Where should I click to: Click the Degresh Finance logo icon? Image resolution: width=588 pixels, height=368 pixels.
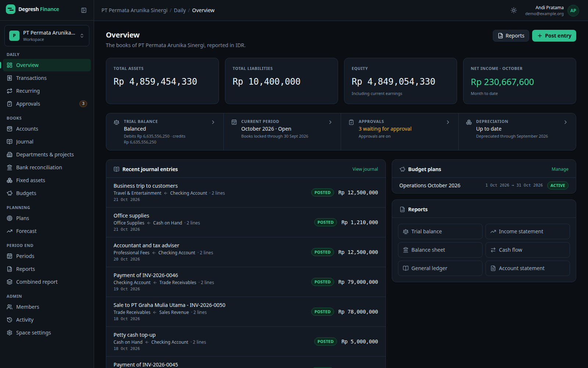click(x=11, y=9)
